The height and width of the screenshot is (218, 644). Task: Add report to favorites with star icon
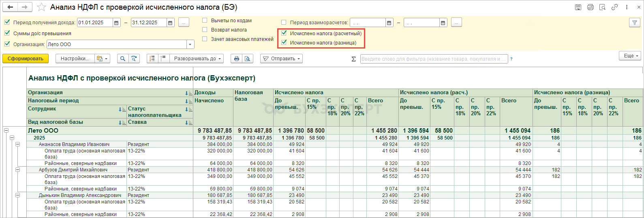(41, 7)
